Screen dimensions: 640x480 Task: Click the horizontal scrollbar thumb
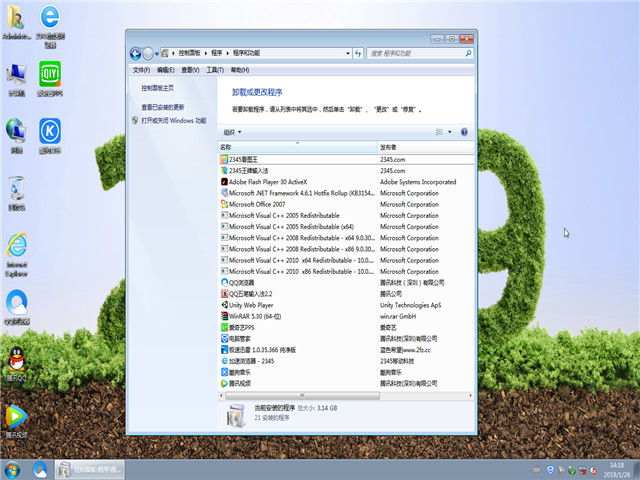[x=302, y=396]
